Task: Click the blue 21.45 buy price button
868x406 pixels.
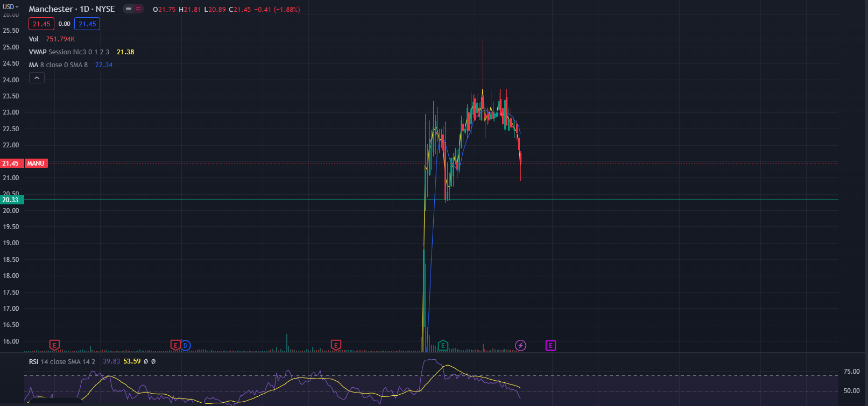Action: [87, 24]
